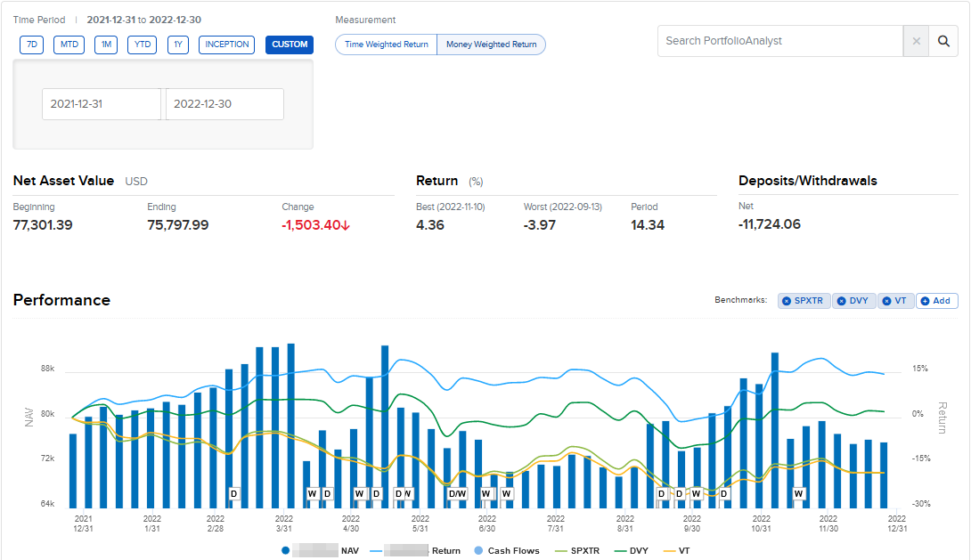This screenshot has width=971, height=560.
Task: Choose the INCEPTION time period
Action: point(226,45)
